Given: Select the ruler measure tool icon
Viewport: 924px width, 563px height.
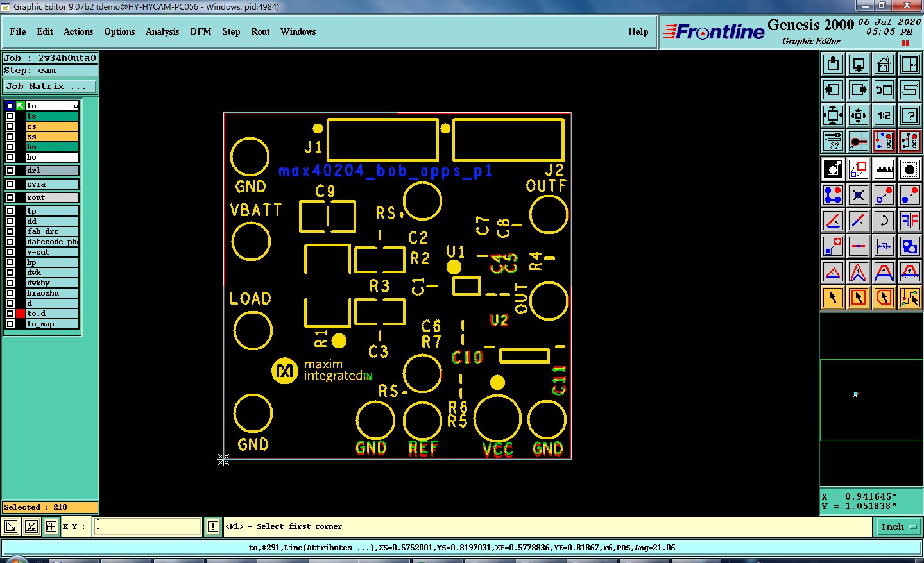Looking at the screenshot, I should [884, 169].
